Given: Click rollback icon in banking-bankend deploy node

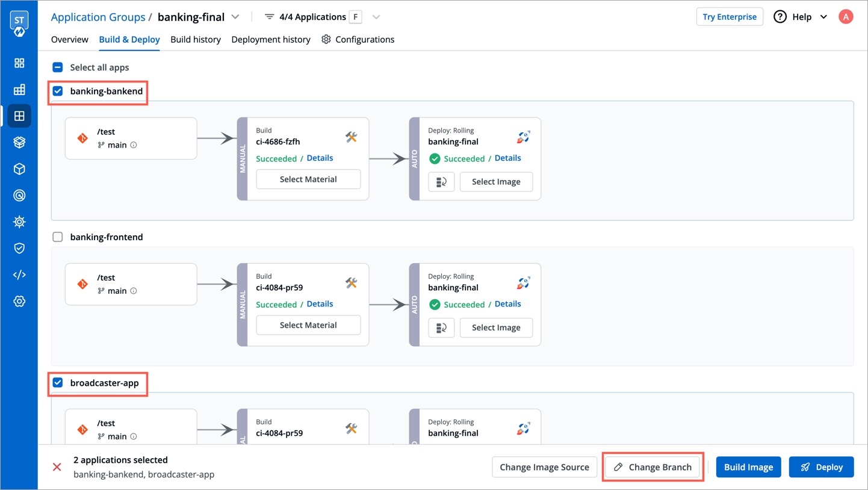Looking at the screenshot, I should pyautogui.click(x=441, y=182).
